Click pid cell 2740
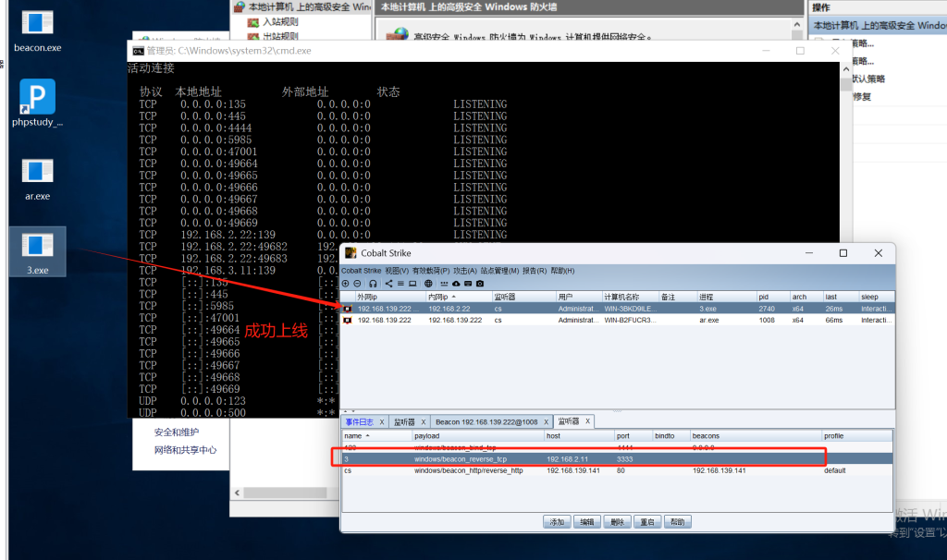Screen dimensions: 947x560 click(x=767, y=309)
